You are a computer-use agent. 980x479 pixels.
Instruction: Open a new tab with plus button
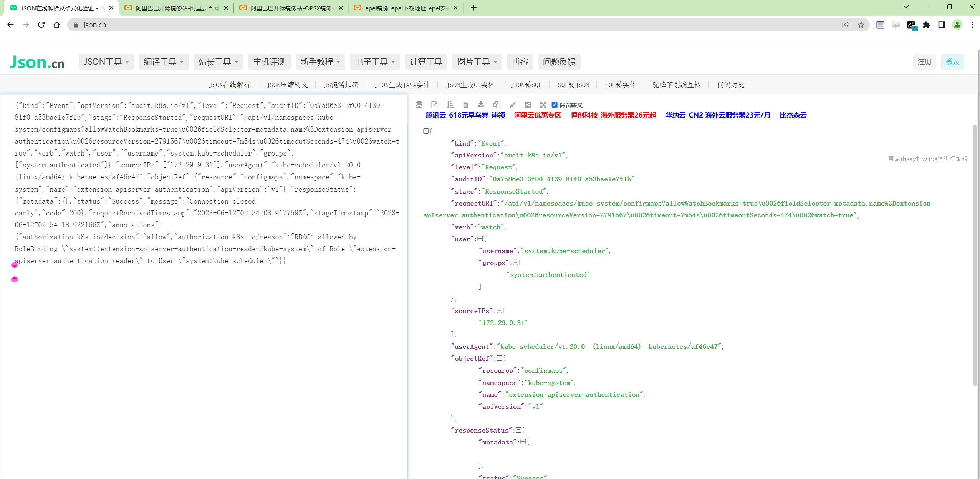pos(473,8)
